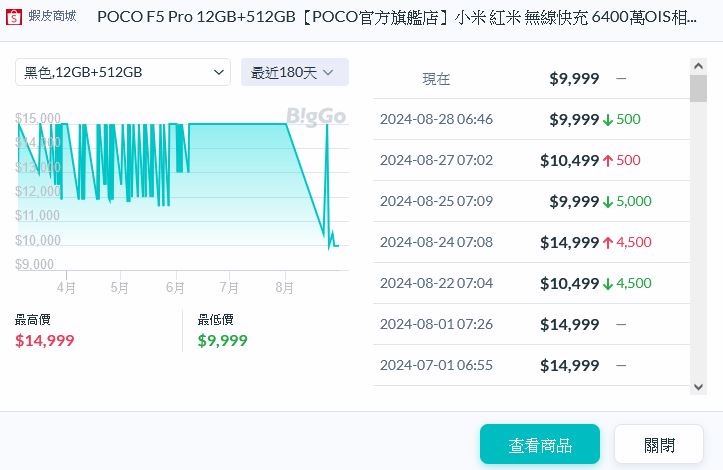Select the 2024-08-01 07:26 price entry
This screenshot has height=470, width=723.
tap(531, 325)
